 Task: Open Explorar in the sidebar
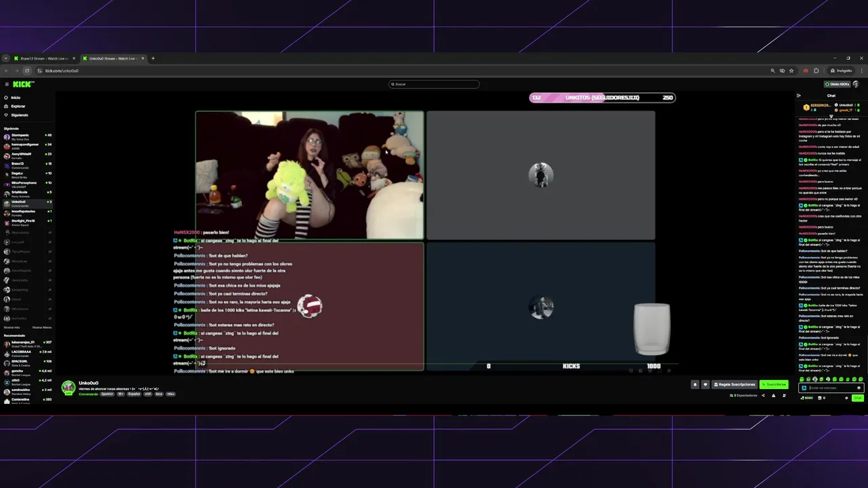[x=18, y=106]
